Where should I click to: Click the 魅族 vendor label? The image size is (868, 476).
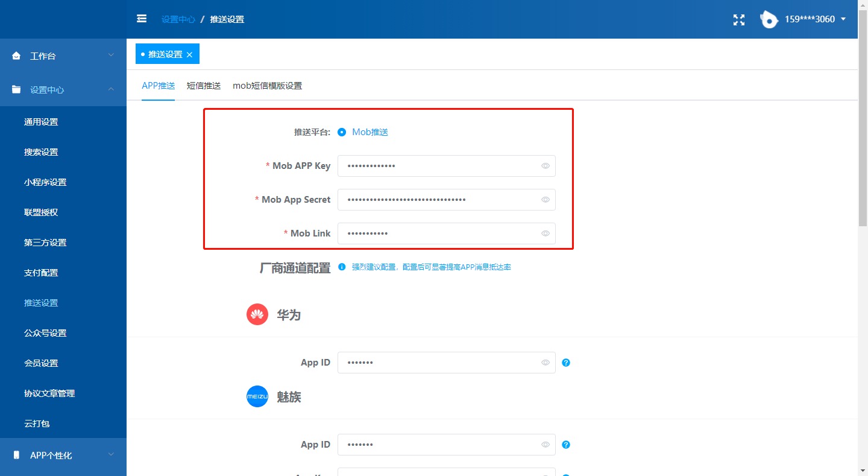point(289,397)
